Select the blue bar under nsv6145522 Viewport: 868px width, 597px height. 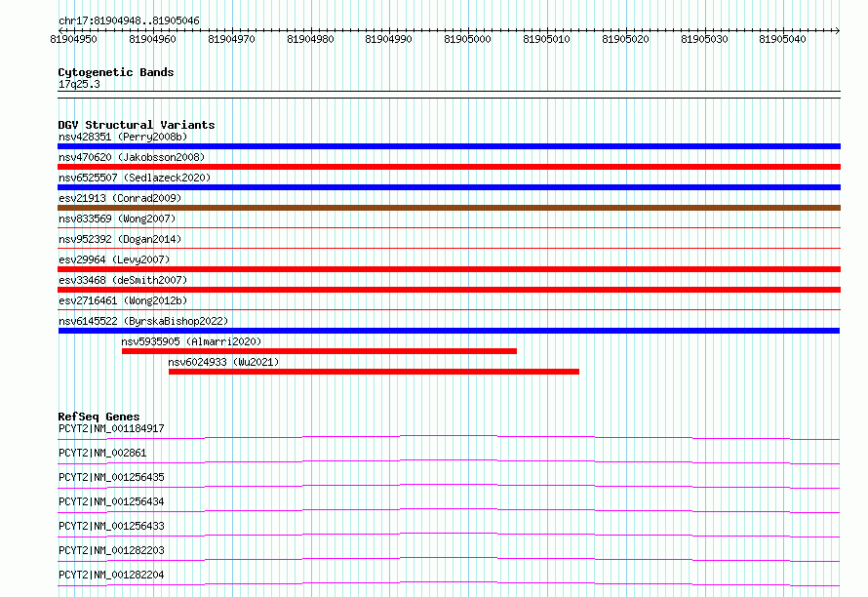pos(449,331)
